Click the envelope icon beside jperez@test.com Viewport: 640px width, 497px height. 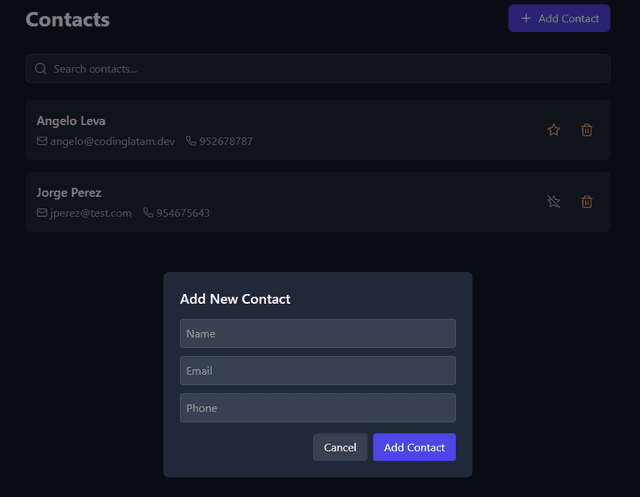click(42, 213)
